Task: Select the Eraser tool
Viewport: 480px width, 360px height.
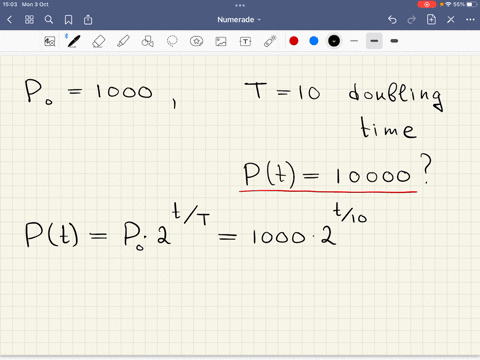Action: (x=98, y=41)
